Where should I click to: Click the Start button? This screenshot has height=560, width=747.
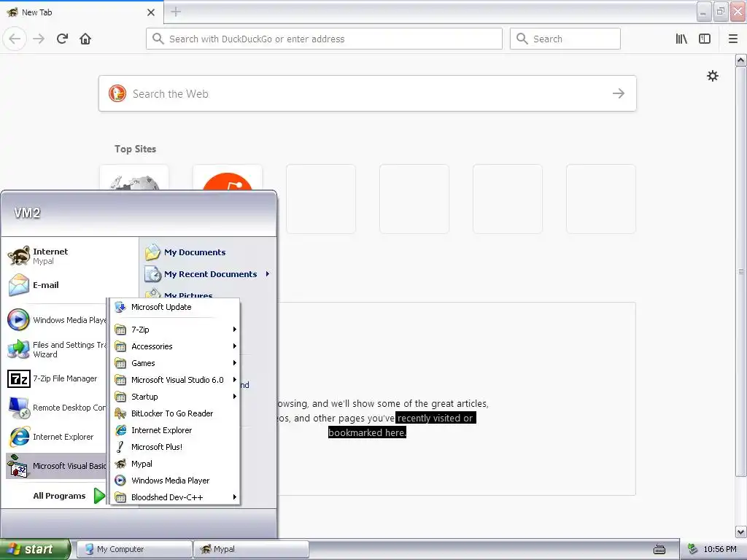click(x=35, y=549)
